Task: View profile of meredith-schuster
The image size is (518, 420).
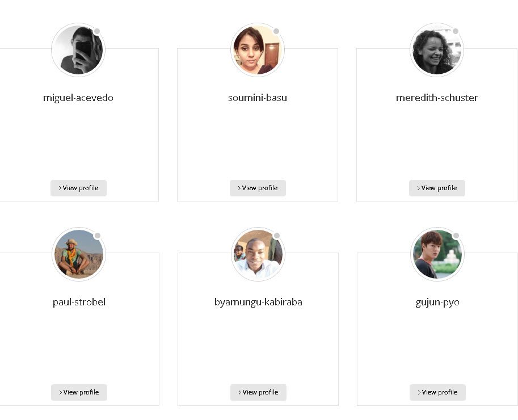Action: [437, 188]
